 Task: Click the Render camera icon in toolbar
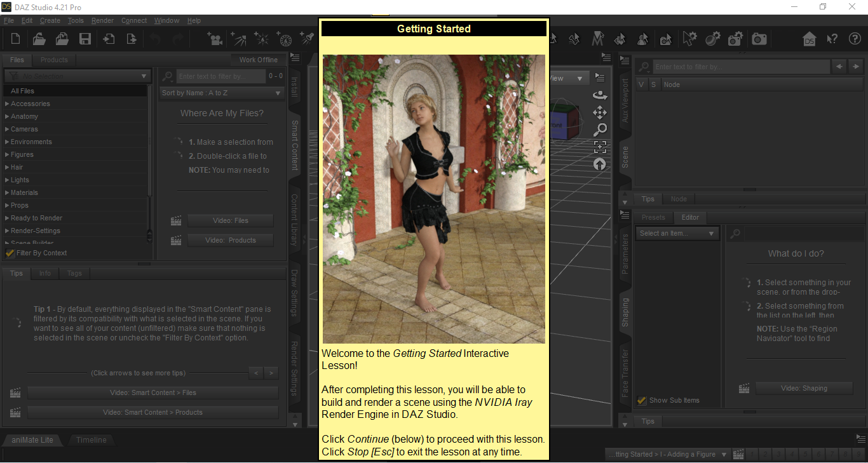click(759, 39)
